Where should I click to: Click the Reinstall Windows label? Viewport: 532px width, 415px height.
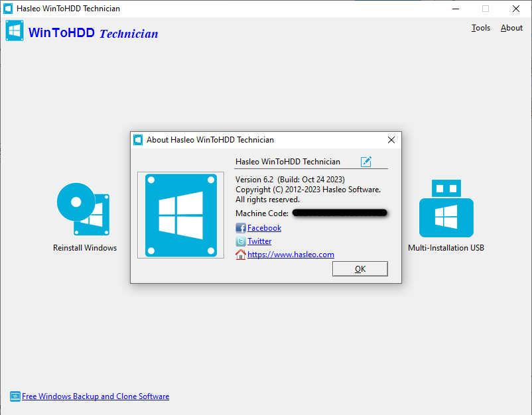85,248
